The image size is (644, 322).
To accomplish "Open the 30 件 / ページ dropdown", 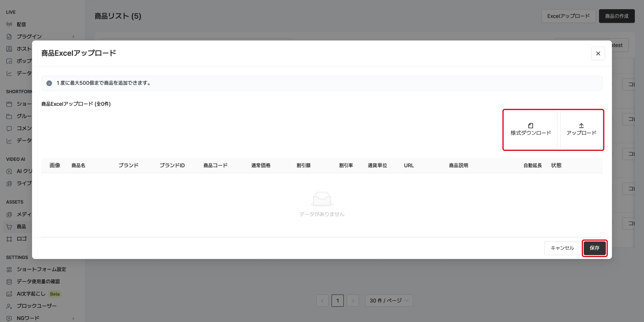I will tap(389, 300).
